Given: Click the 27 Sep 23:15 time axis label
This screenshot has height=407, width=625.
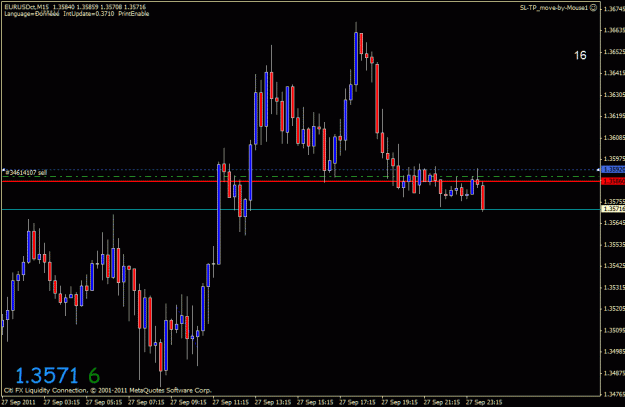Looking at the screenshot, I should pos(484,402).
